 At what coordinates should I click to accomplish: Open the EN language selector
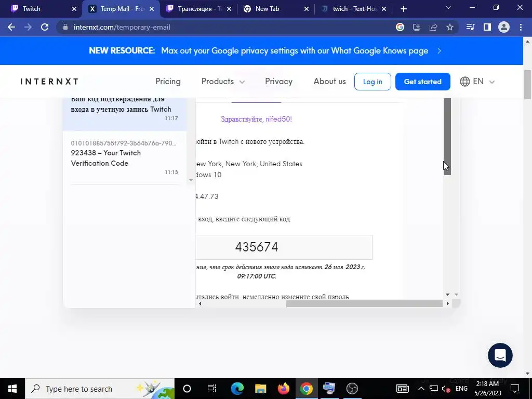[477, 82]
